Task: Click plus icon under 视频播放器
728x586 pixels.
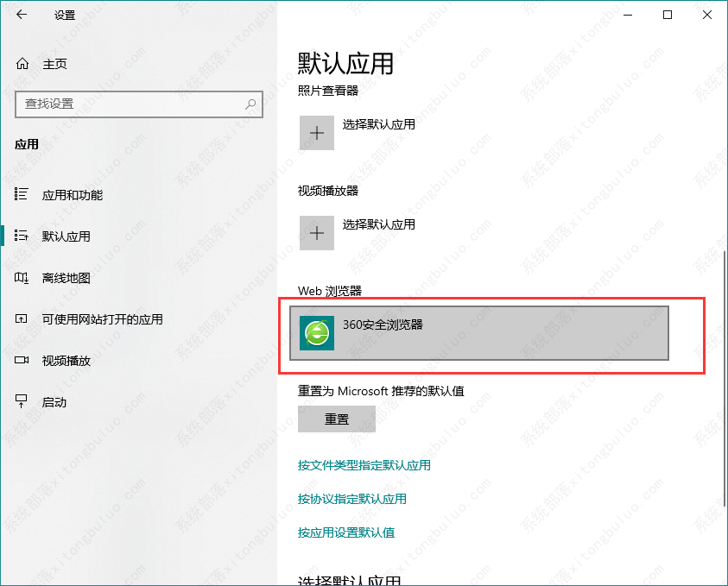Action: (x=317, y=232)
